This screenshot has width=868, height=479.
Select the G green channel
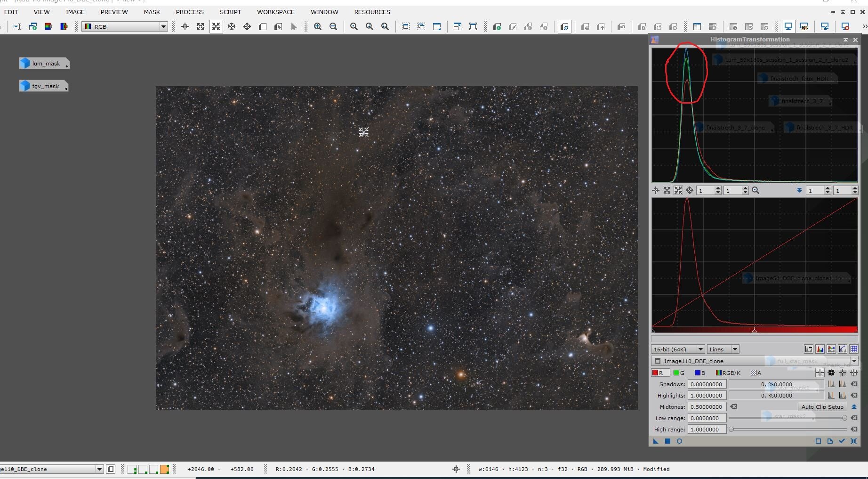click(x=679, y=373)
